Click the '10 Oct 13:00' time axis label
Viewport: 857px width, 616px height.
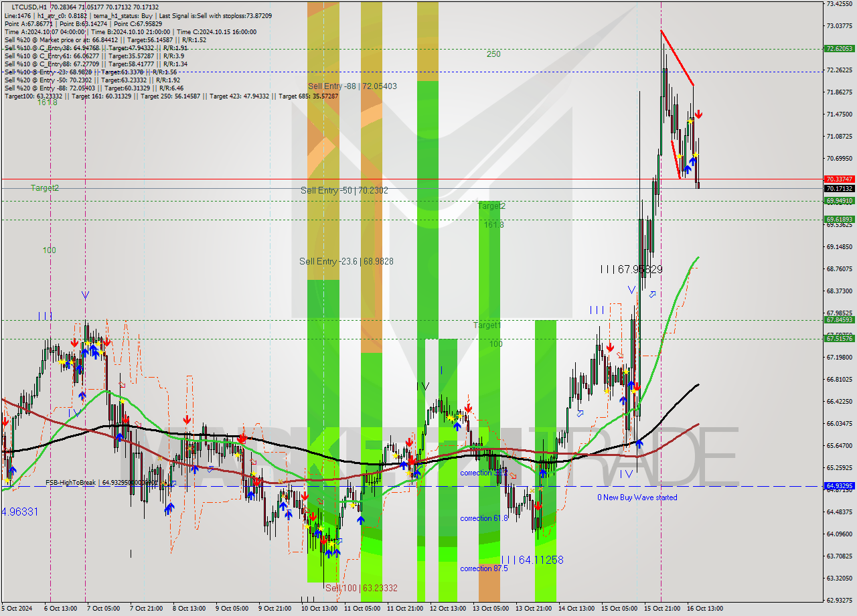pyautogui.click(x=319, y=609)
